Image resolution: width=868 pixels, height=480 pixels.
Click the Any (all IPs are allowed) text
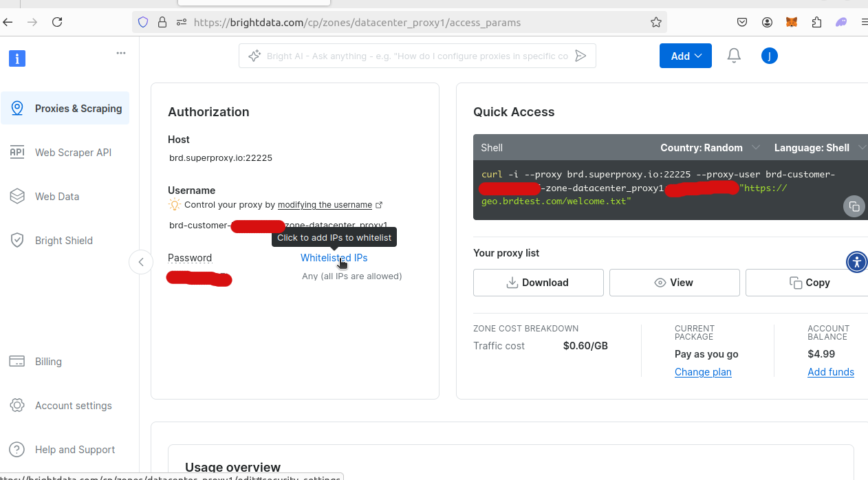tap(351, 276)
